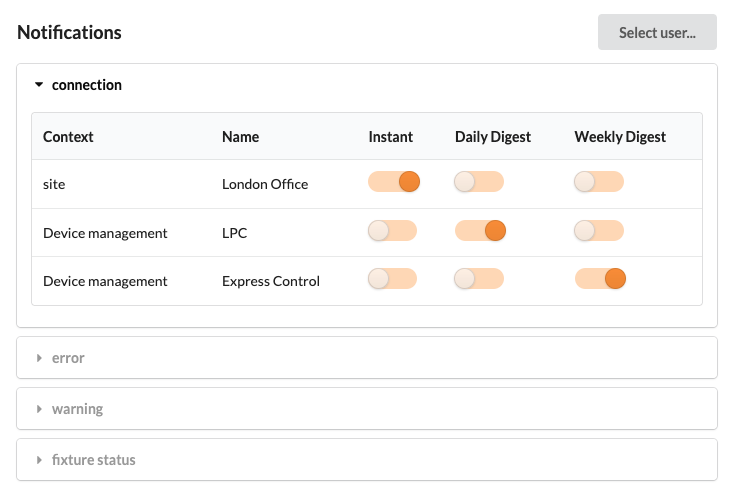Select the London Office name cell

coord(265,184)
